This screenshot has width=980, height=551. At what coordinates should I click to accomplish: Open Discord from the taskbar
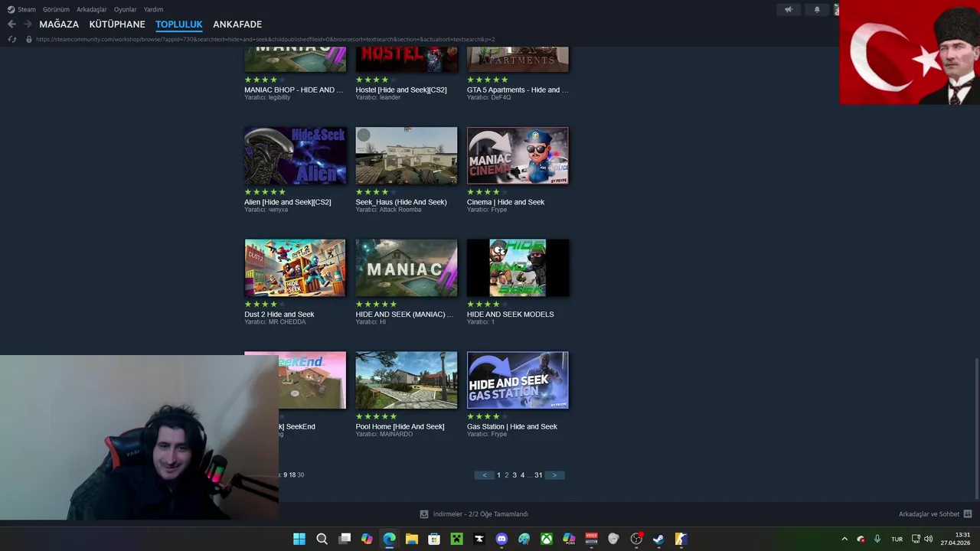click(501, 539)
